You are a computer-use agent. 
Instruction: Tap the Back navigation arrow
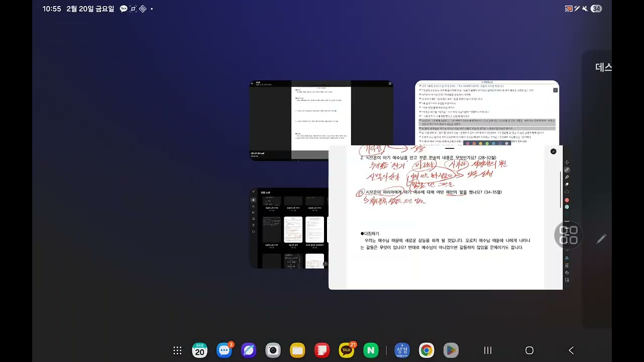coord(571,350)
